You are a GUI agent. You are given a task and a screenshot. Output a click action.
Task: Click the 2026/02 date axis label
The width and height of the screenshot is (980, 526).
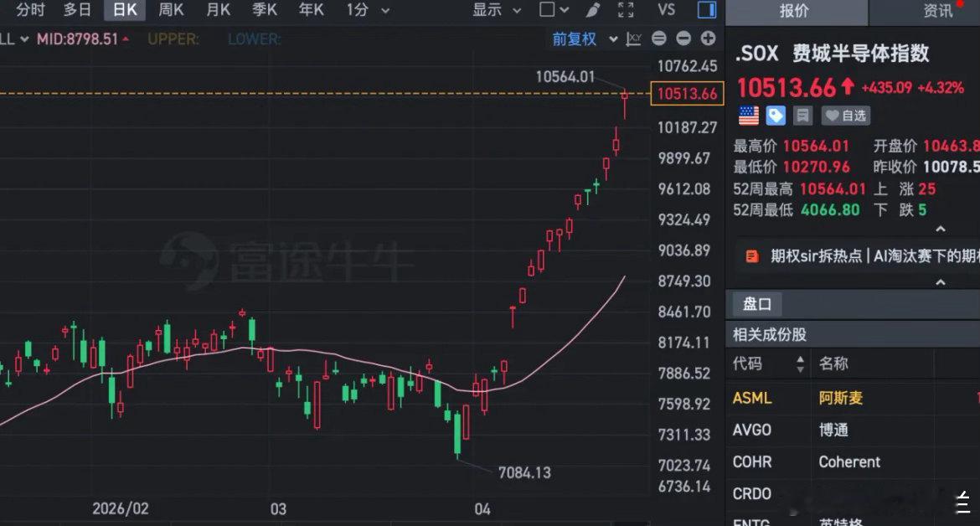point(121,509)
